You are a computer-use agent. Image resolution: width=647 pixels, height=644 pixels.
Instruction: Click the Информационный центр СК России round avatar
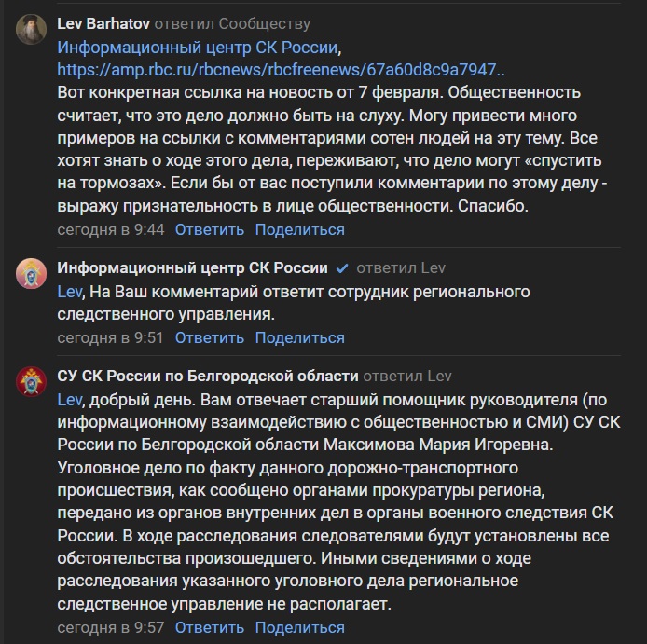click(x=31, y=273)
